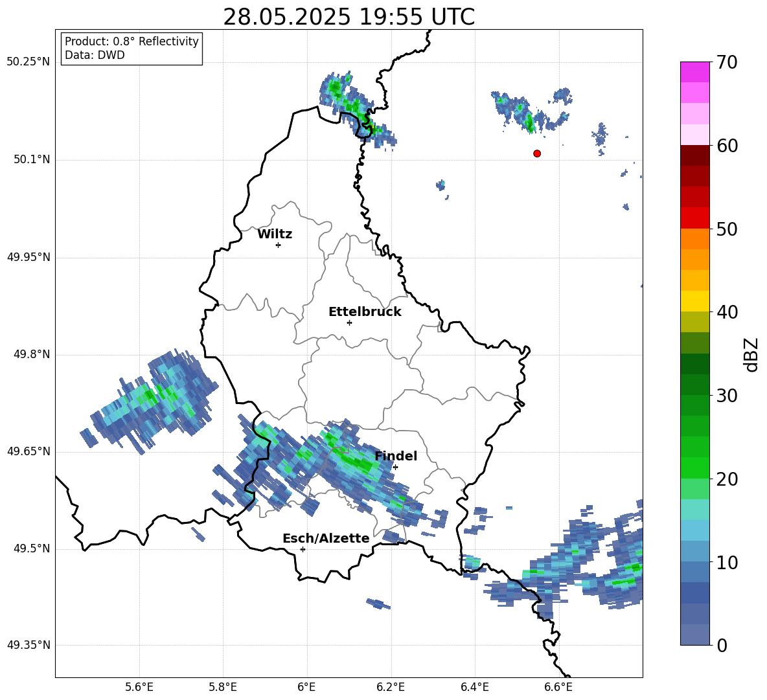Click the Esch/Alzette cross marker
The image size is (767, 700).
tap(303, 549)
